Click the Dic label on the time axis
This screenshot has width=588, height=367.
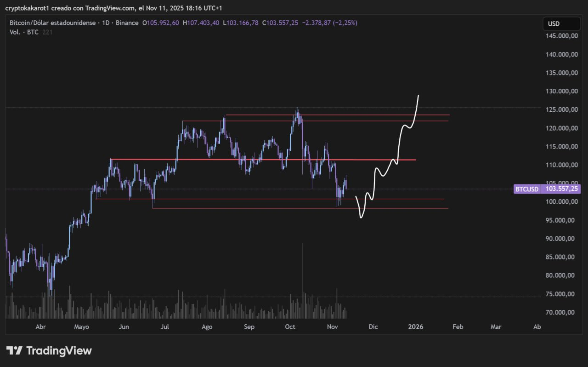tap(373, 327)
